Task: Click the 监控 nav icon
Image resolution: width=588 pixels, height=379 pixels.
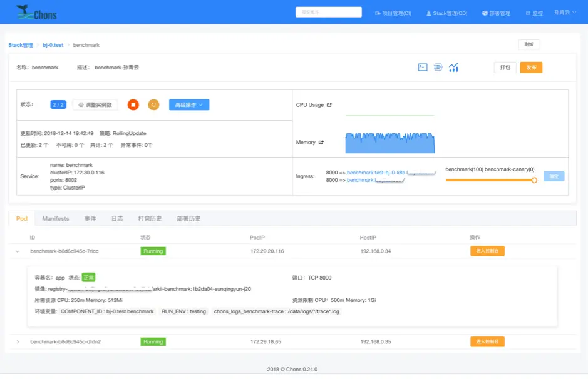Action: (528, 13)
